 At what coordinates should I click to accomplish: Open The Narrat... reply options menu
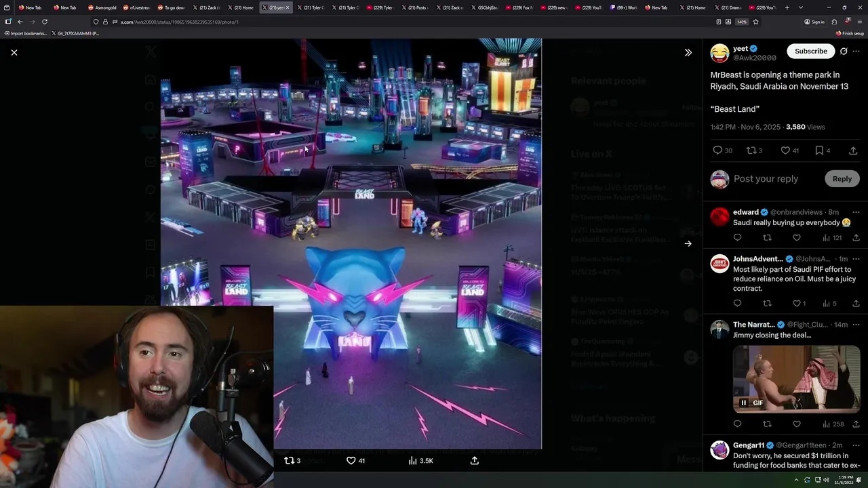[856, 325]
